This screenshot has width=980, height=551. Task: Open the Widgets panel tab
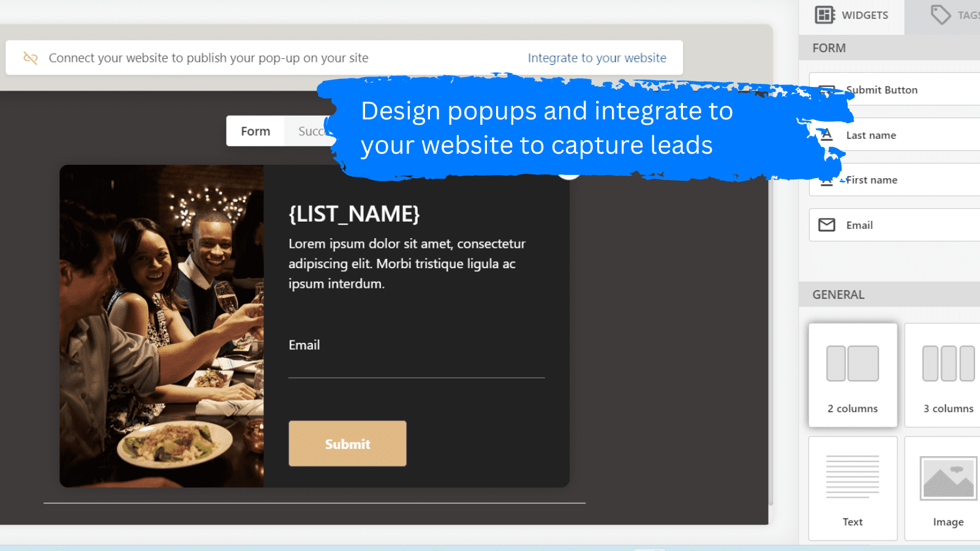coord(852,15)
